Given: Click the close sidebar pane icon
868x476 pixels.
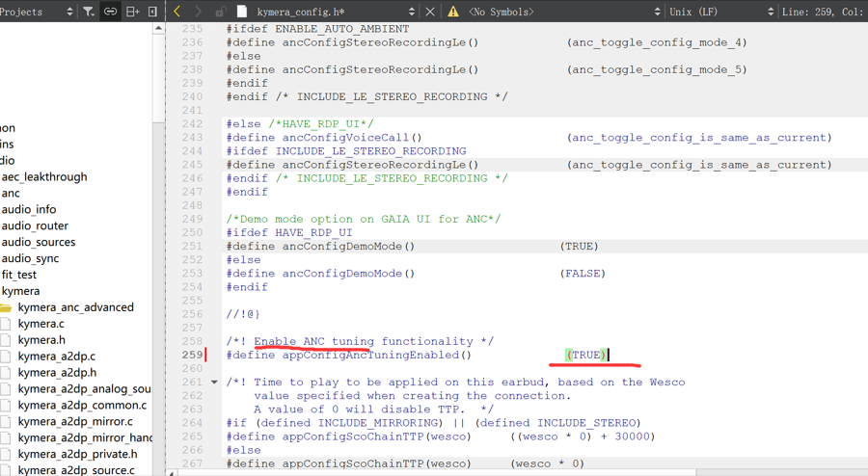Looking at the screenshot, I should 152,11.
